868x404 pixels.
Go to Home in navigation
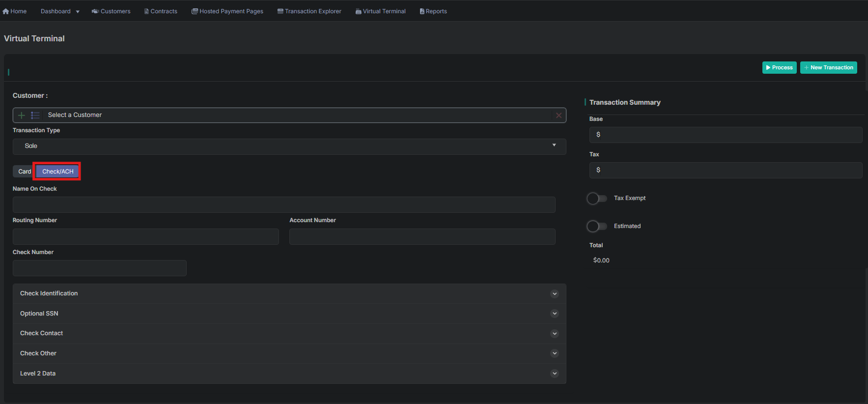[15, 11]
